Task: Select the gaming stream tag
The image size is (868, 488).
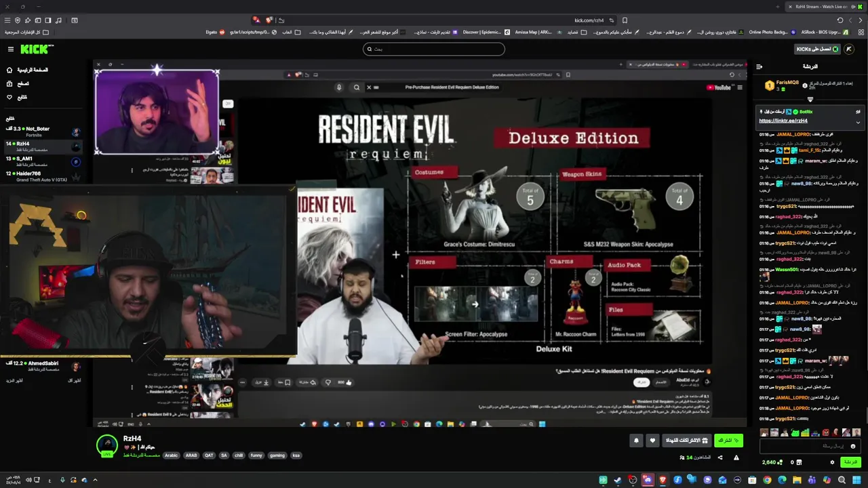Action: [277, 455]
